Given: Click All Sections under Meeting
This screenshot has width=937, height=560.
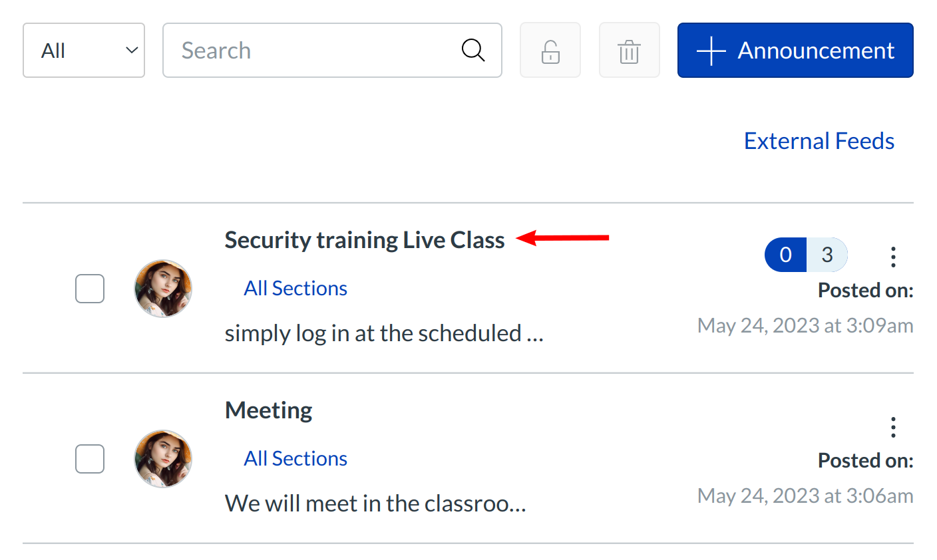Looking at the screenshot, I should [x=295, y=458].
